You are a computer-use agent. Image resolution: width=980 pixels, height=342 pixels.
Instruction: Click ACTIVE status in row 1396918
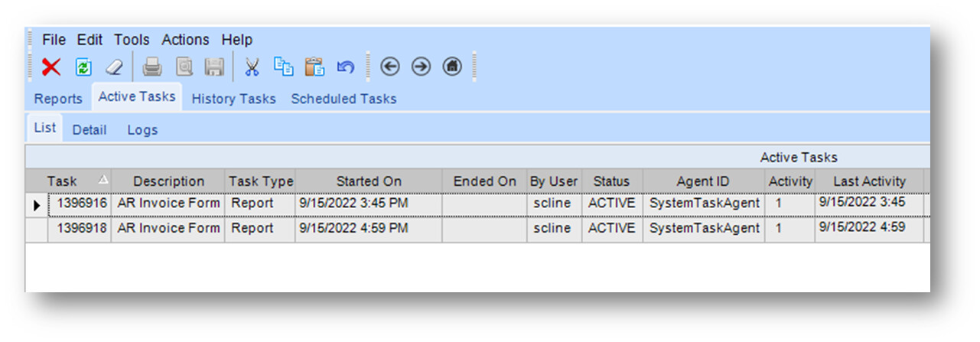(x=611, y=229)
